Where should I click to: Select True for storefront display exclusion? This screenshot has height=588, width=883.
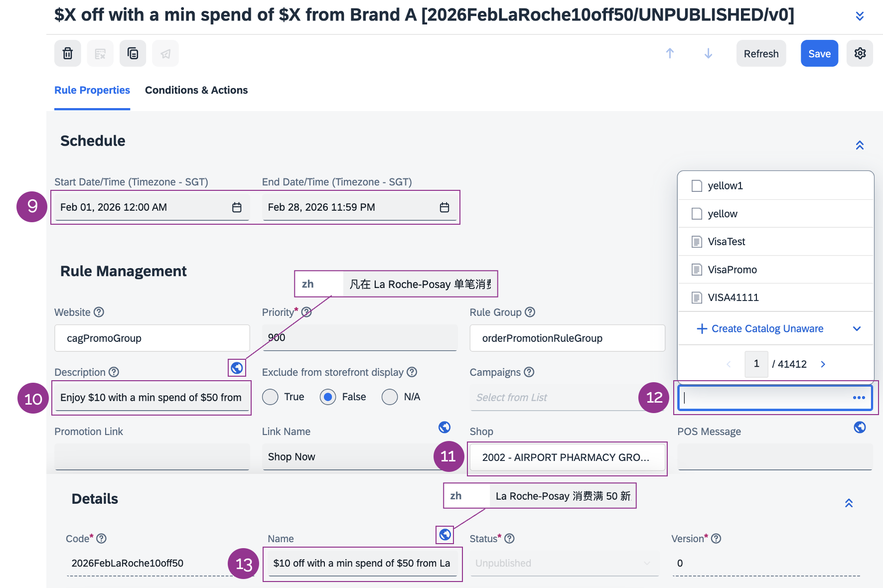[270, 397]
